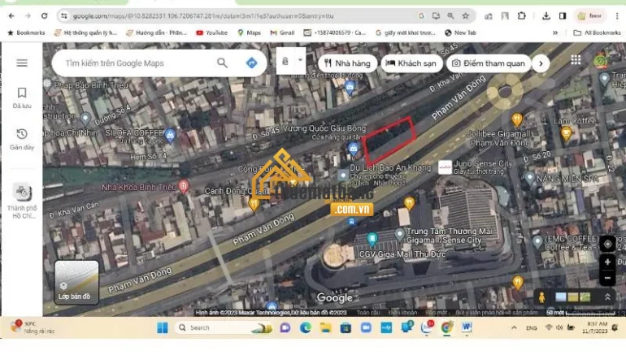Click the Windows Start button
The height and width of the screenshot is (364, 626).
(162, 327)
